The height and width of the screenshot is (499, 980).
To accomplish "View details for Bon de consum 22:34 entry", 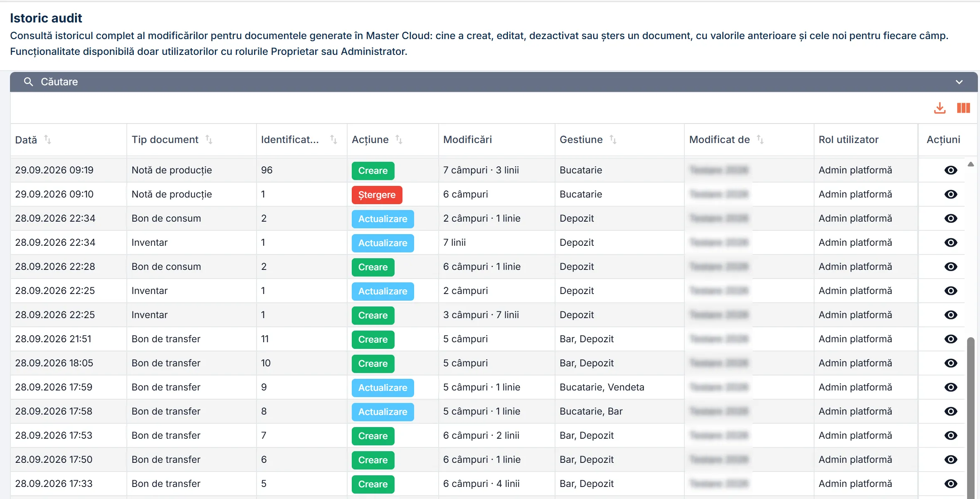I will point(950,218).
